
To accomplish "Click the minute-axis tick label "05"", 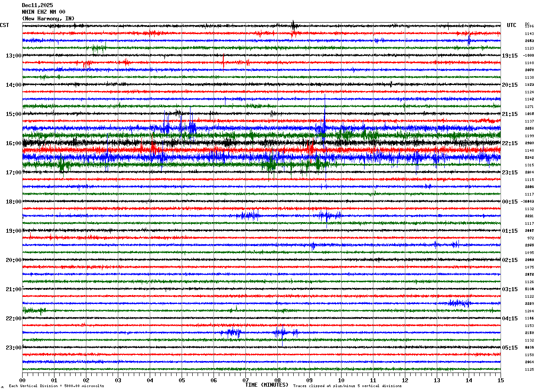I will (x=182, y=380).
